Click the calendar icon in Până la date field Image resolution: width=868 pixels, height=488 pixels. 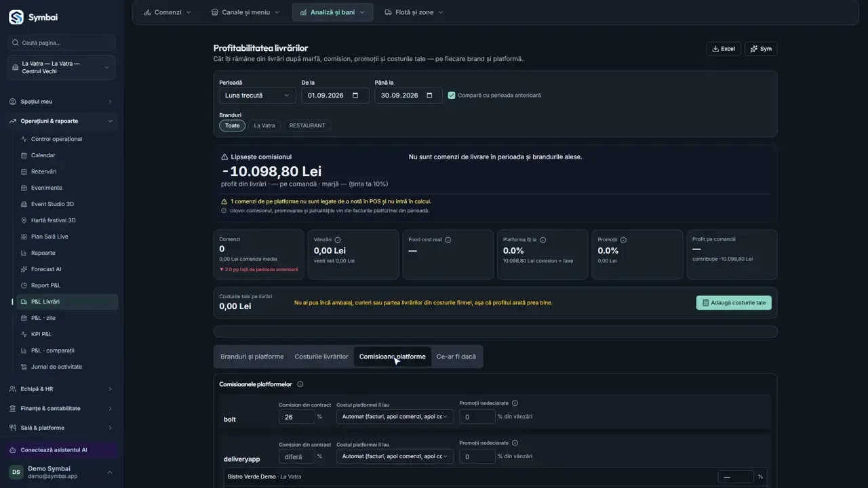coord(429,96)
